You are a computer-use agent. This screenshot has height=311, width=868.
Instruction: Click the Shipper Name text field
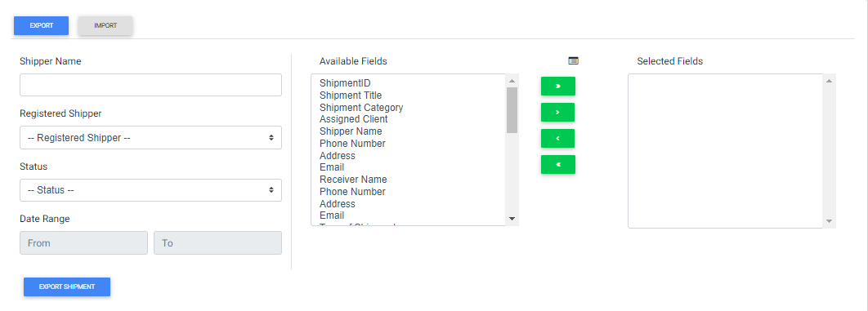click(150, 85)
